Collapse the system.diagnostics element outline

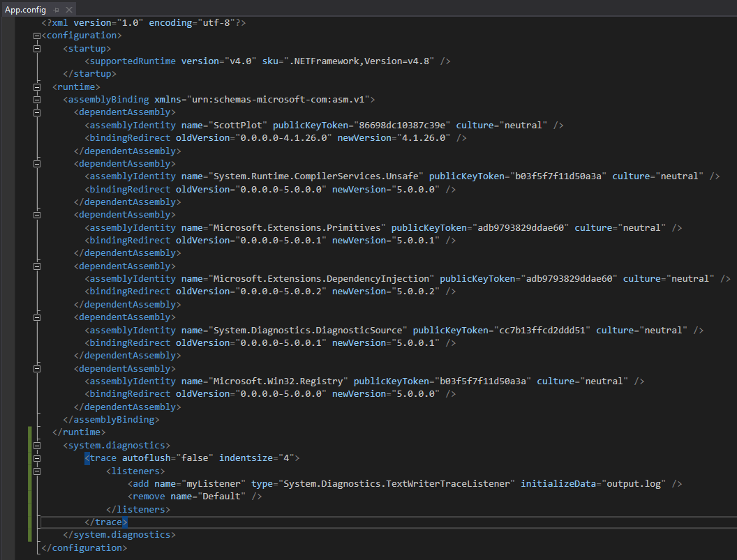[x=37, y=446]
